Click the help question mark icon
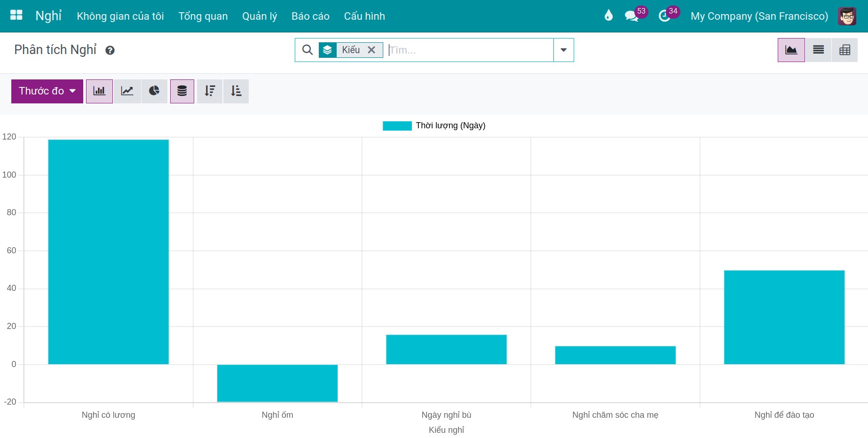868x438 pixels. coord(110,50)
